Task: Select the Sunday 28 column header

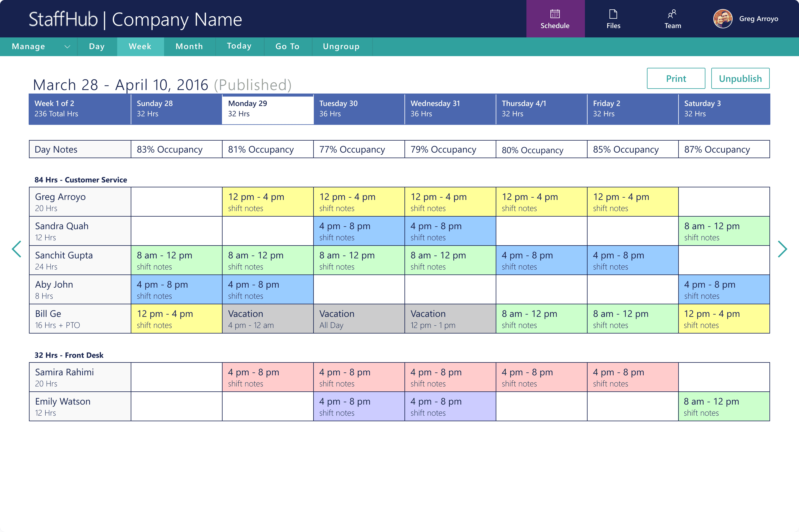Action: tap(177, 109)
